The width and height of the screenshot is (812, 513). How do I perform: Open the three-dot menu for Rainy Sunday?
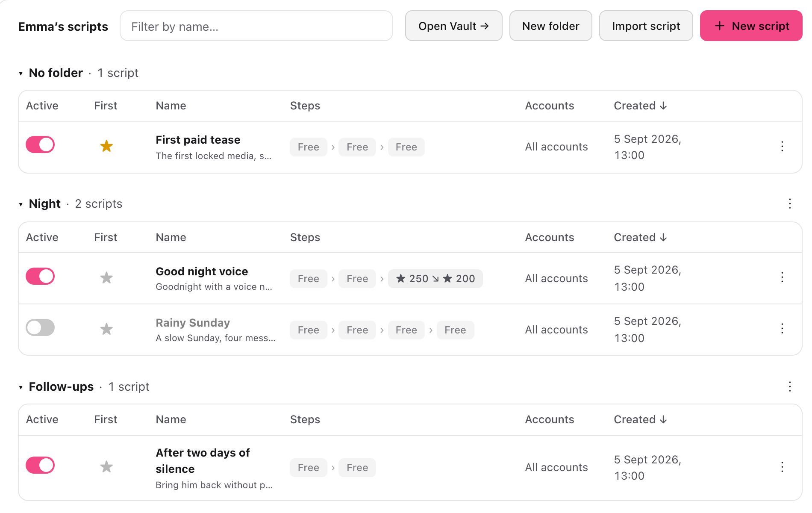(x=782, y=328)
